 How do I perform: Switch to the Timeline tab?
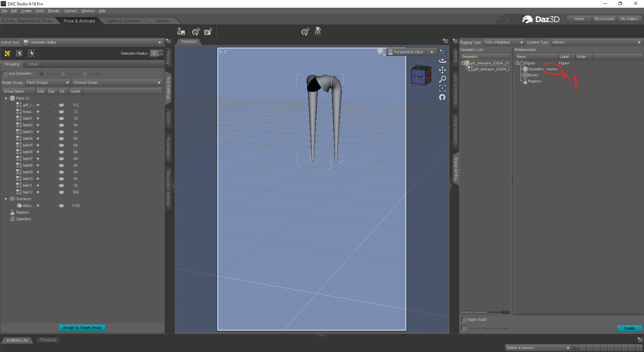click(x=48, y=340)
